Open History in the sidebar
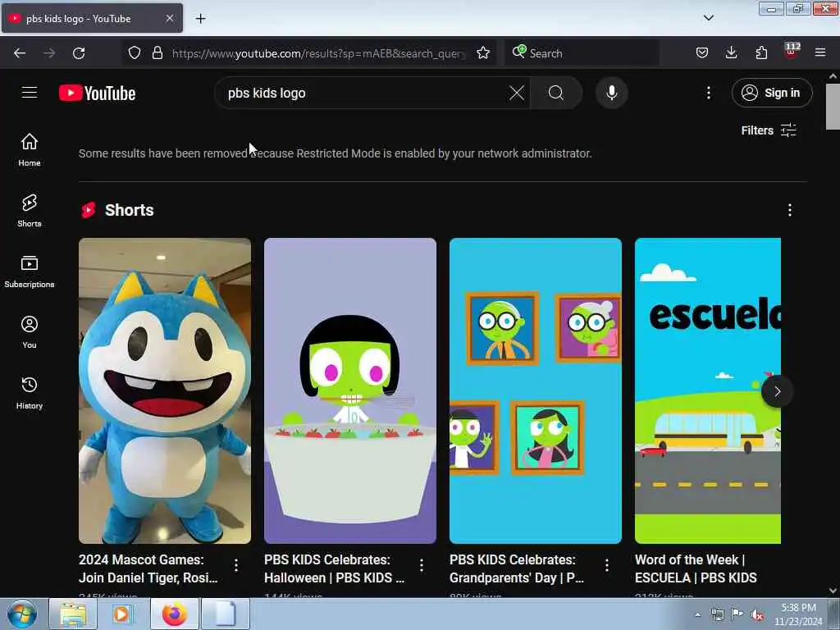 tap(30, 393)
